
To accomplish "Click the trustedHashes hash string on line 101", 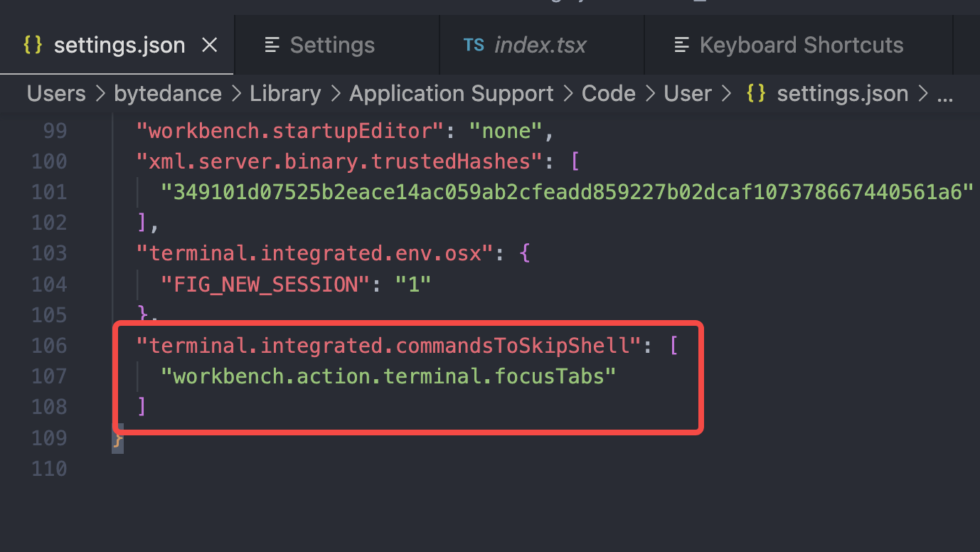I will pos(555,191).
